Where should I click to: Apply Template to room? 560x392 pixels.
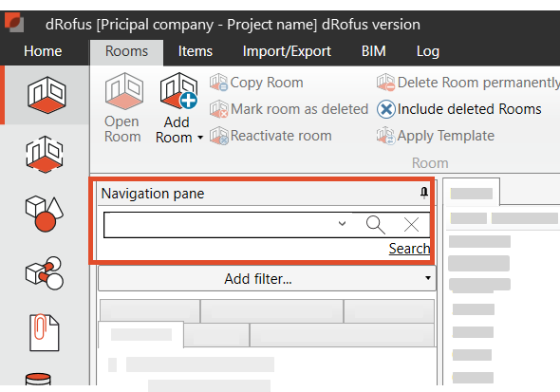pos(436,136)
